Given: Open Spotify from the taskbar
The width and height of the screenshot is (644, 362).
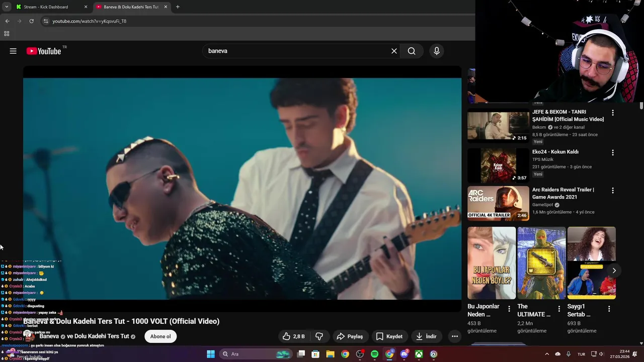Looking at the screenshot, I should click(x=374, y=354).
